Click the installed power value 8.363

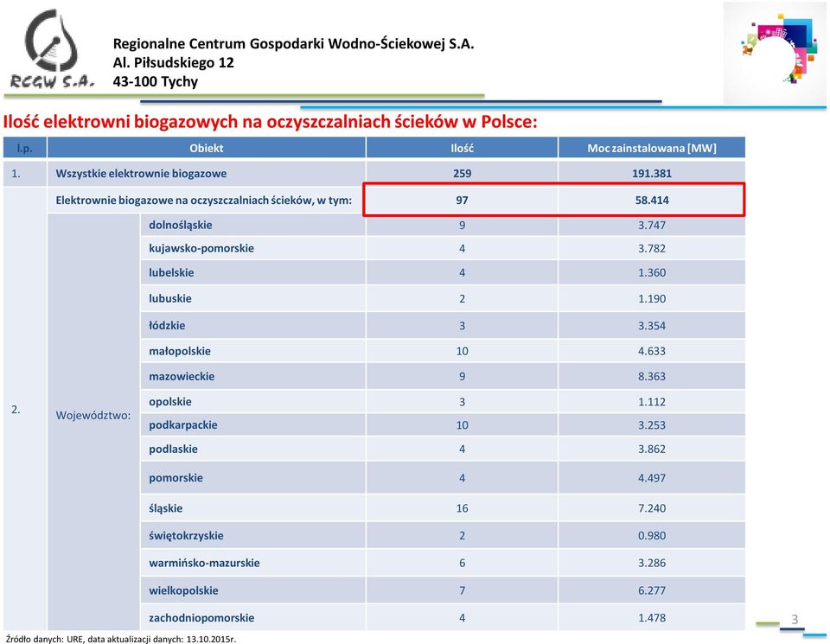pos(652,377)
